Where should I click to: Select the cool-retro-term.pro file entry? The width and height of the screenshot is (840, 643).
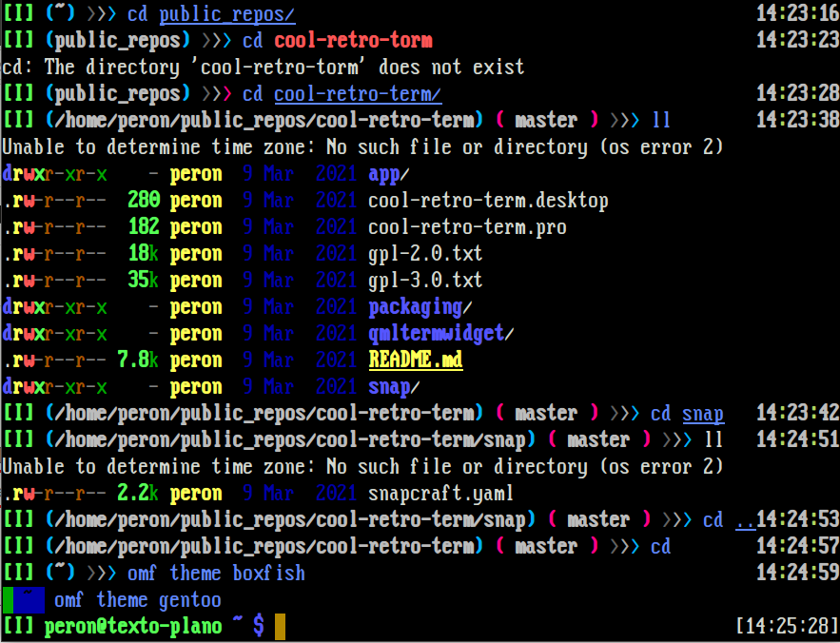click(x=467, y=227)
